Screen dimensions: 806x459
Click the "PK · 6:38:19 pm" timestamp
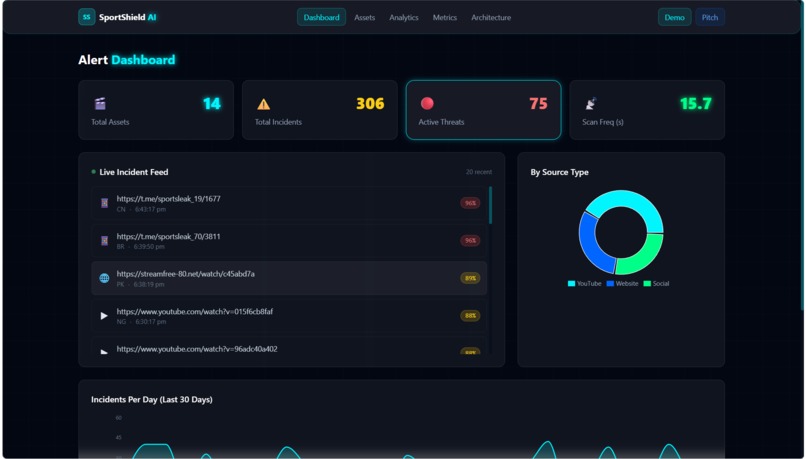coord(141,285)
